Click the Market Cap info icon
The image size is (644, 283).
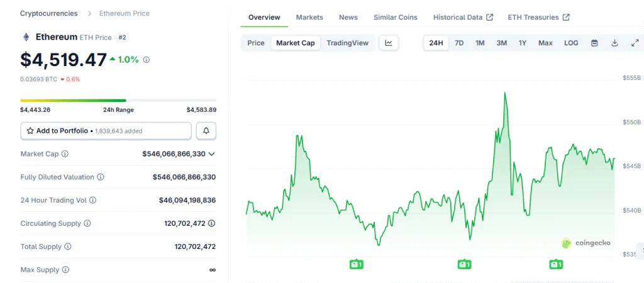click(65, 154)
